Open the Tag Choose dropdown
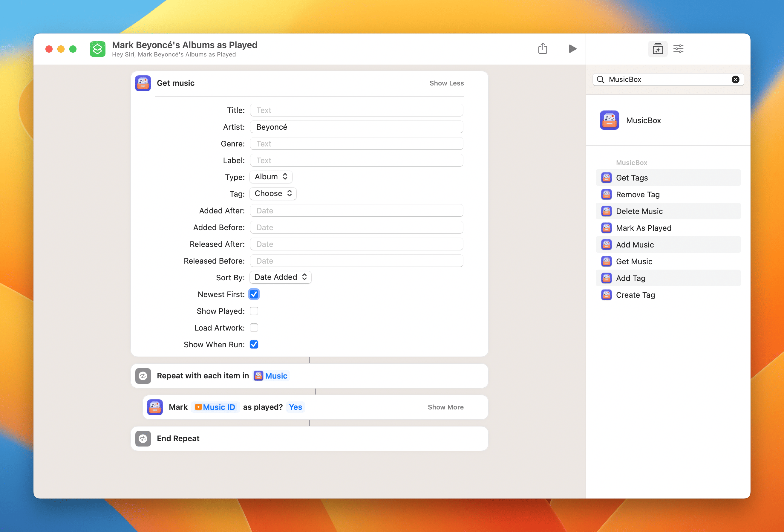The image size is (784, 532). click(x=273, y=194)
